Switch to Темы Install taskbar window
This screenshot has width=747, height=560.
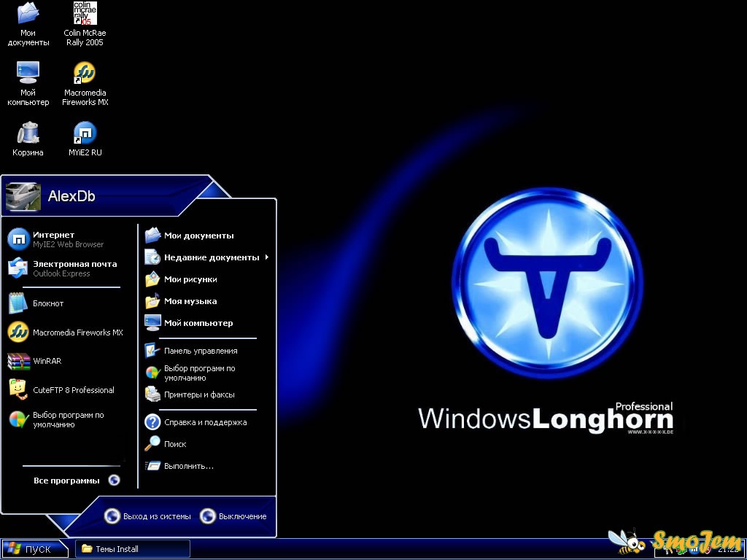[133, 549]
